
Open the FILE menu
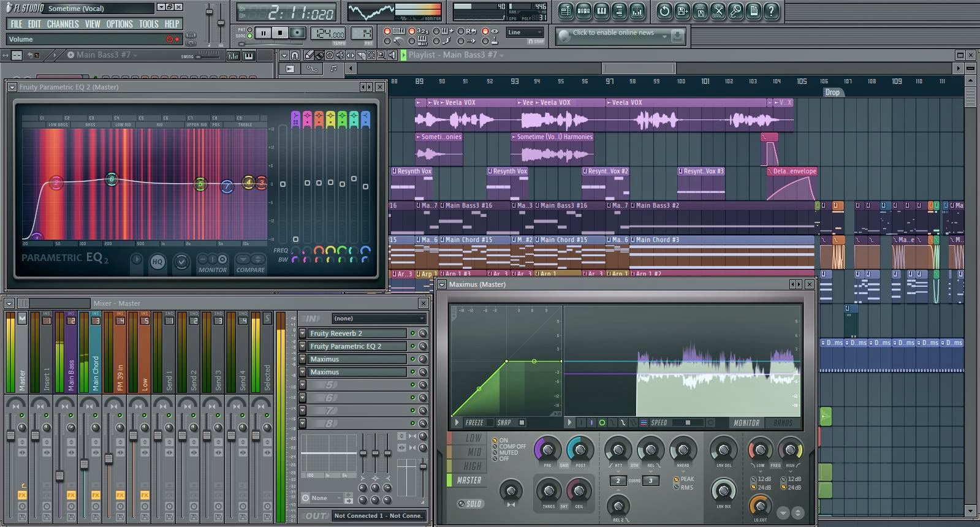pos(17,24)
